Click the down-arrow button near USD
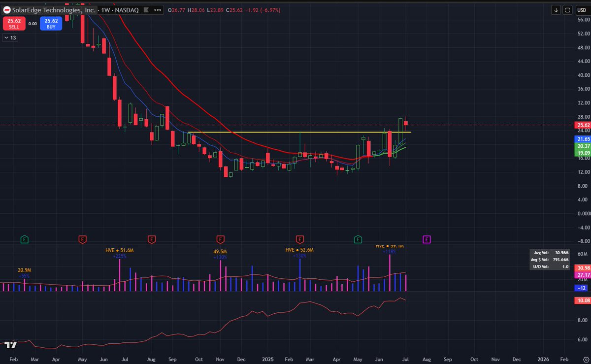The image size is (591, 364). pos(556,10)
